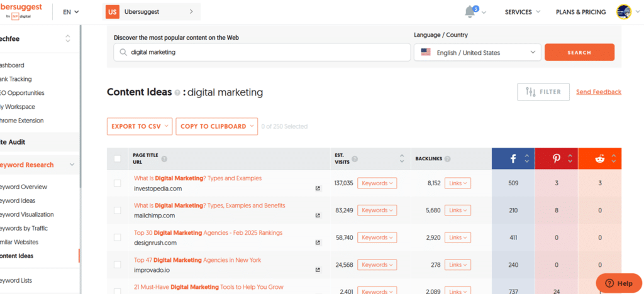Open investopedia.com result in external link icon
This screenshot has width=644, height=294.
click(x=318, y=188)
